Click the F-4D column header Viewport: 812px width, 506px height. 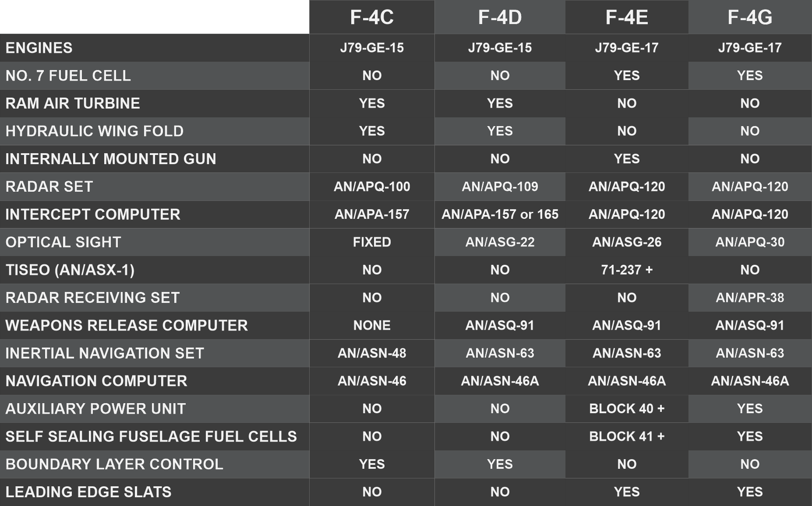[500, 18]
